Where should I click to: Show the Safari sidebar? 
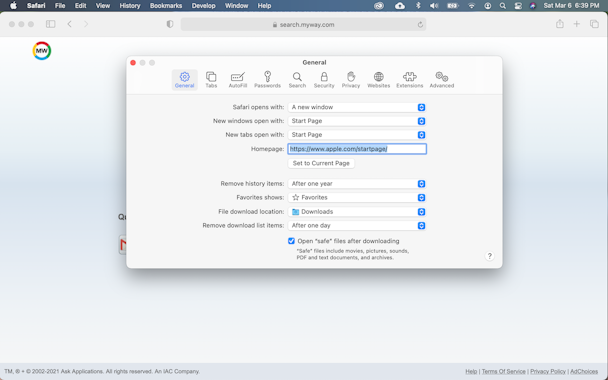pos(50,24)
